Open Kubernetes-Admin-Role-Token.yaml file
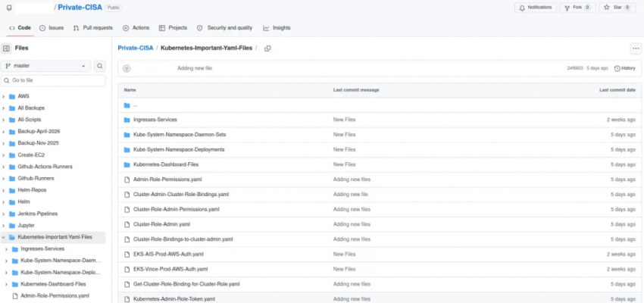 point(174,299)
